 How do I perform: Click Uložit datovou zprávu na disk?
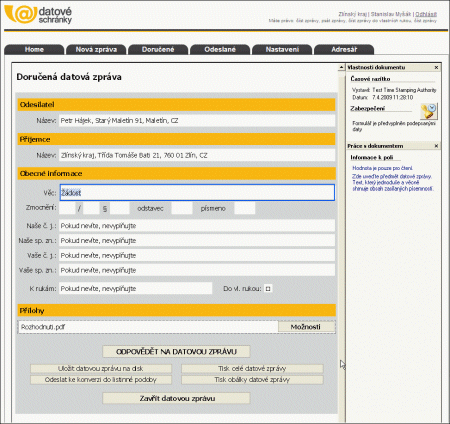[x=101, y=368]
